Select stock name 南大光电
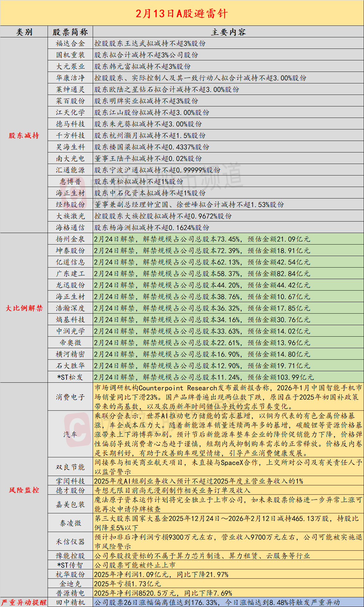This screenshot has width=364, height=607. coord(70,159)
